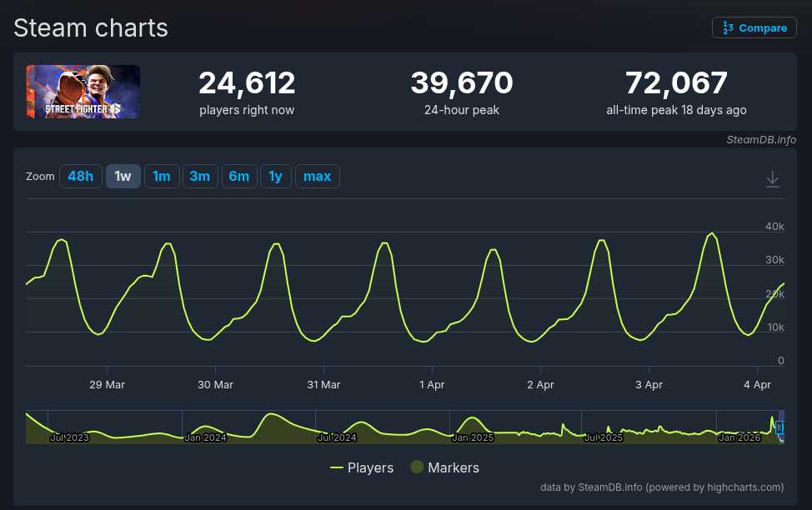Image resolution: width=812 pixels, height=510 pixels.
Task: Click the 39,670 24-hour peak value
Action: coord(462,82)
